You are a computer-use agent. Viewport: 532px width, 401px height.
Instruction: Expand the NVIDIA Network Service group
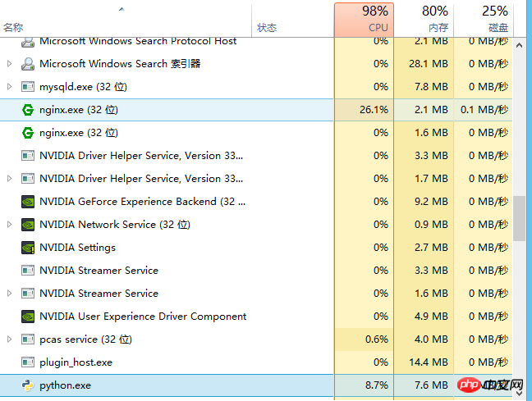[9, 224]
